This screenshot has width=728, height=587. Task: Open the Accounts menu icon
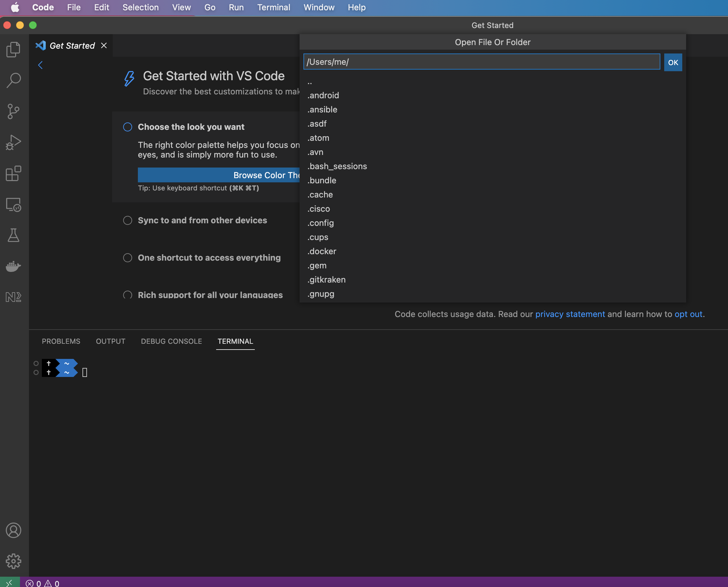14,530
